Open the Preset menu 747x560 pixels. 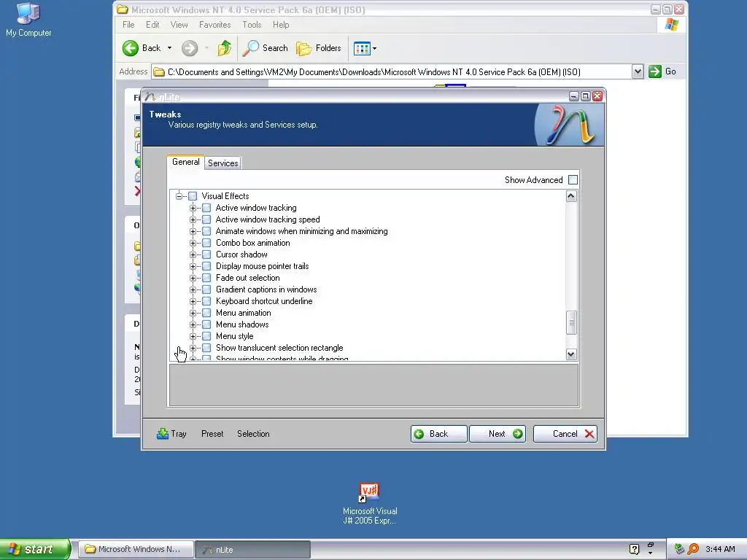pyautogui.click(x=212, y=434)
